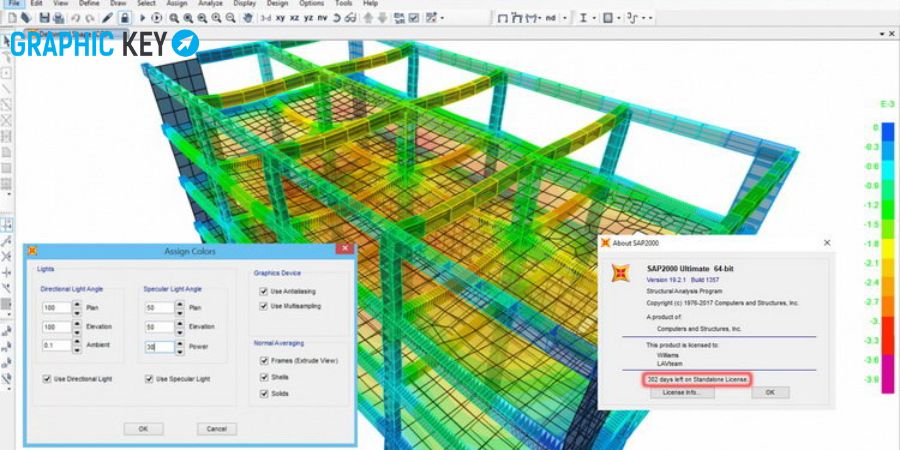
Task: Switch to xy plane view
Action: (x=280, y=18)
